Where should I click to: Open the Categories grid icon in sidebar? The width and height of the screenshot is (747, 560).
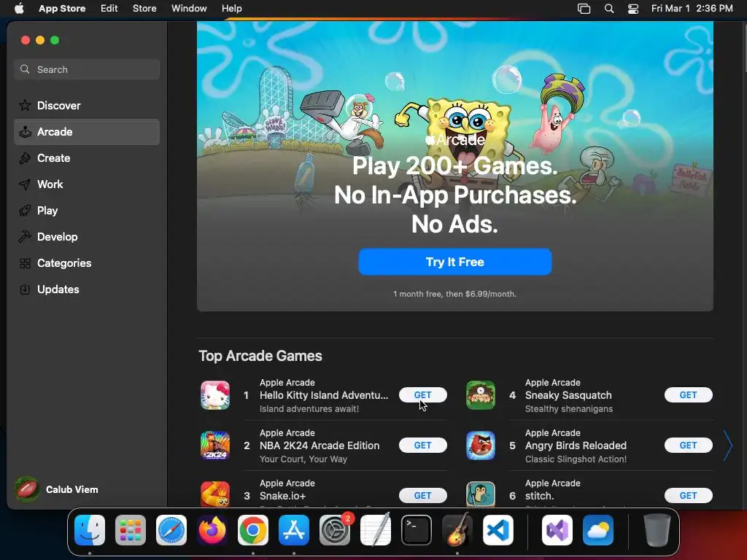click(25, 262)
